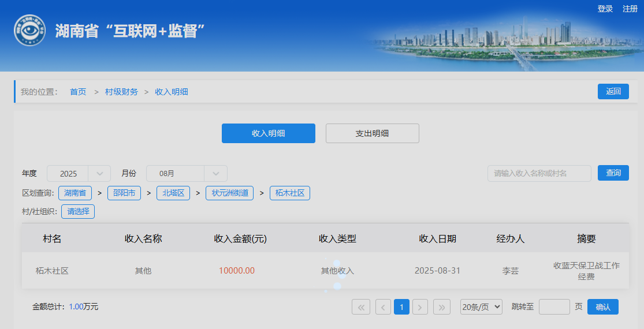Image resolution: width=644 pixels, height=329 pixels.
Task: Focus the income name search field
Action: click(x=539, y=174)
